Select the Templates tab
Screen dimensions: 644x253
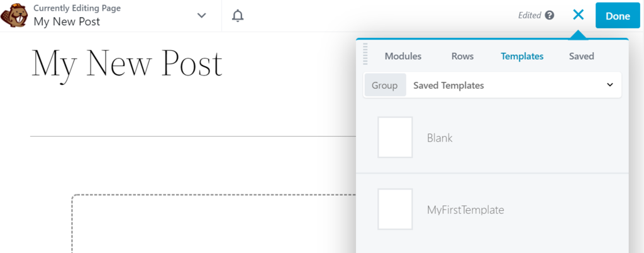[522, 56]
